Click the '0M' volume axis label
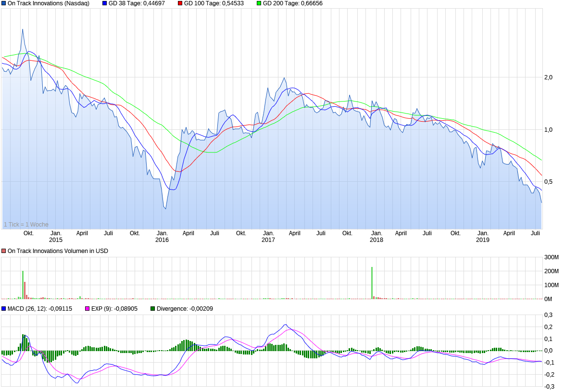Viewport: 565px width, 392px height. tap(548, 299)
